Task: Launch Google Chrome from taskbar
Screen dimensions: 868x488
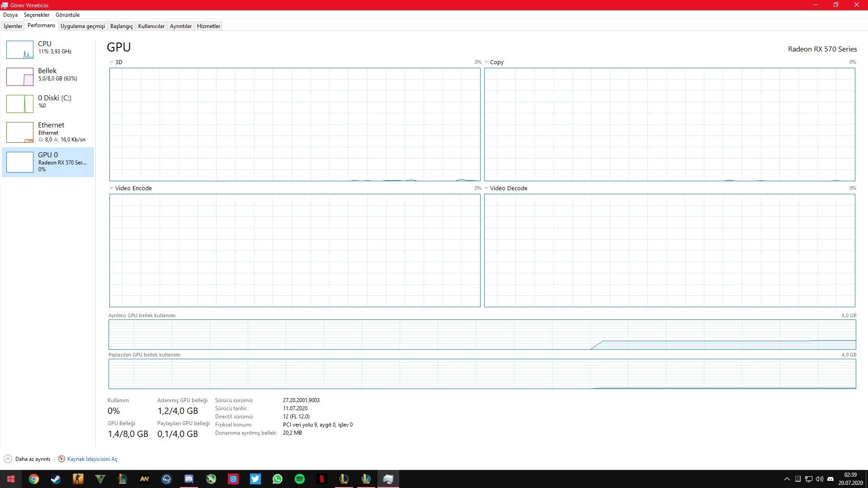Action: click(34, 479)
